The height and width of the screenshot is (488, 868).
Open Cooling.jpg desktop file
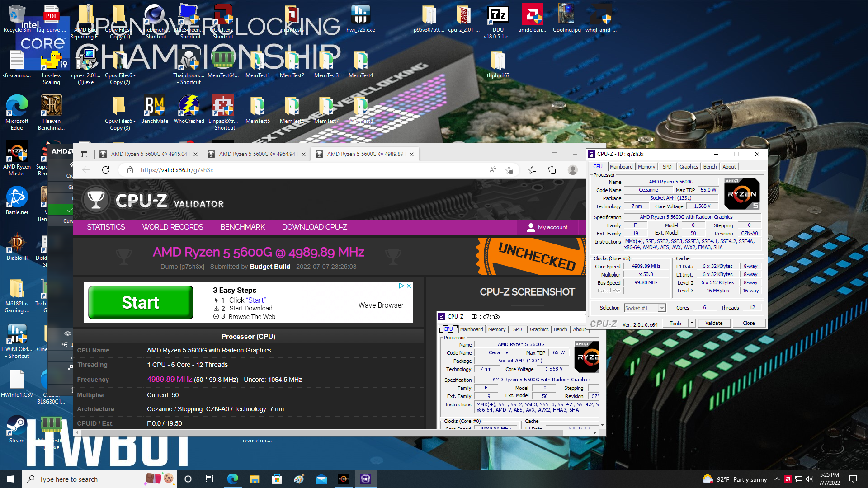pos(566,19)
